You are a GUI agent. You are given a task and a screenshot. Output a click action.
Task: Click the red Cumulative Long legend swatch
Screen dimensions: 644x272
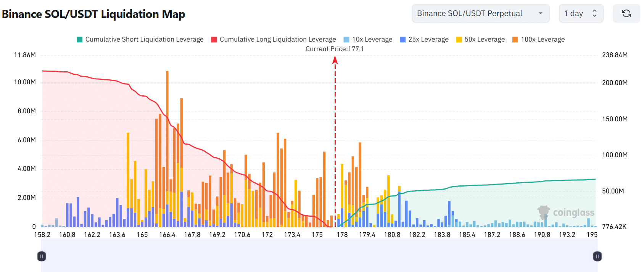tap(214, 40)
